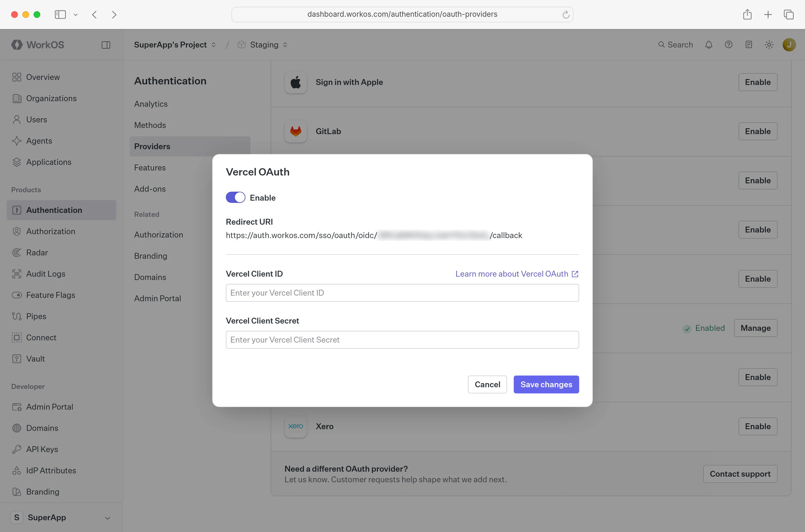Open Features in Authentication submenu
805x532 pixels.
[x=150, y=168]
